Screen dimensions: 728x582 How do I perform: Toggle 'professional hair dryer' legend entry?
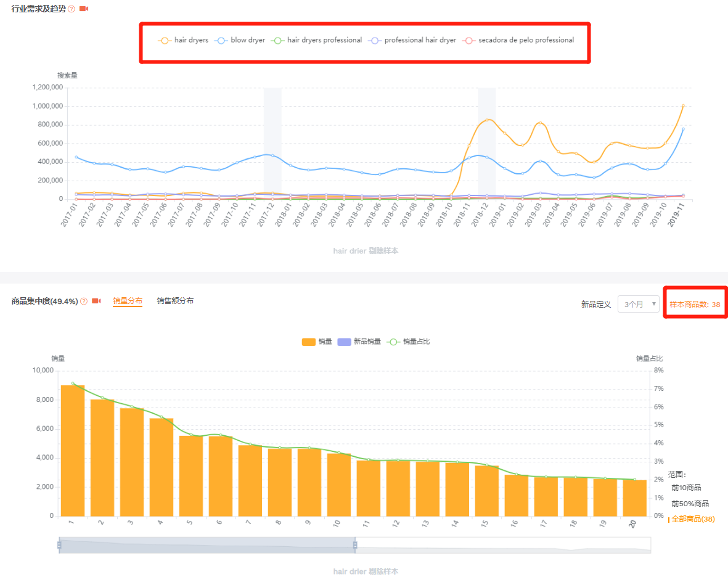[x=412, y=41]
